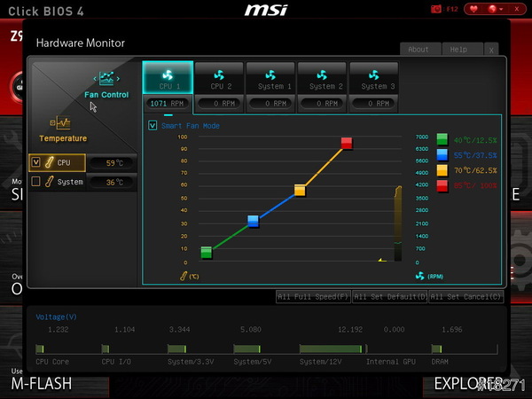Viewport: 532px width, 399px height.
Task: Click the yellow RPM gauge bar
Action: click(398, 223)
